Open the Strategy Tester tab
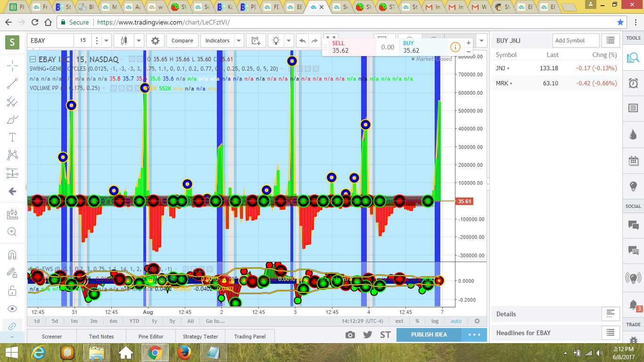Screen dimensions: 644x362 [200, 336]
